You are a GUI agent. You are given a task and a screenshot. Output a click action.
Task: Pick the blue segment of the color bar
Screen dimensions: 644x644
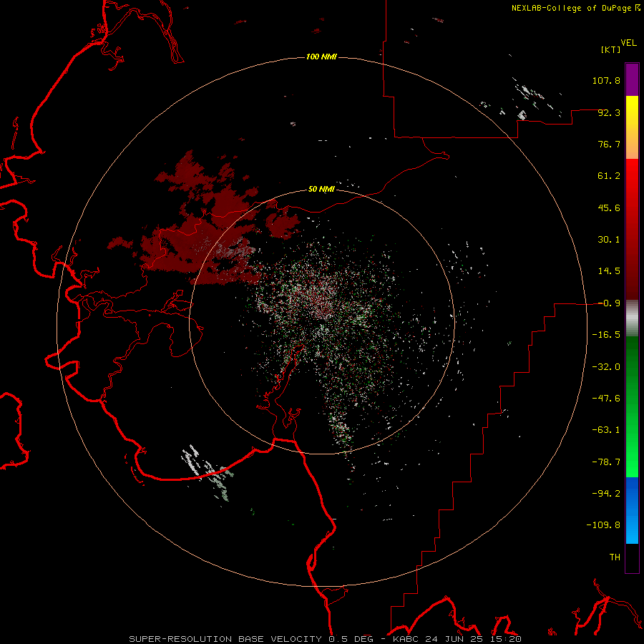point(632,510)
